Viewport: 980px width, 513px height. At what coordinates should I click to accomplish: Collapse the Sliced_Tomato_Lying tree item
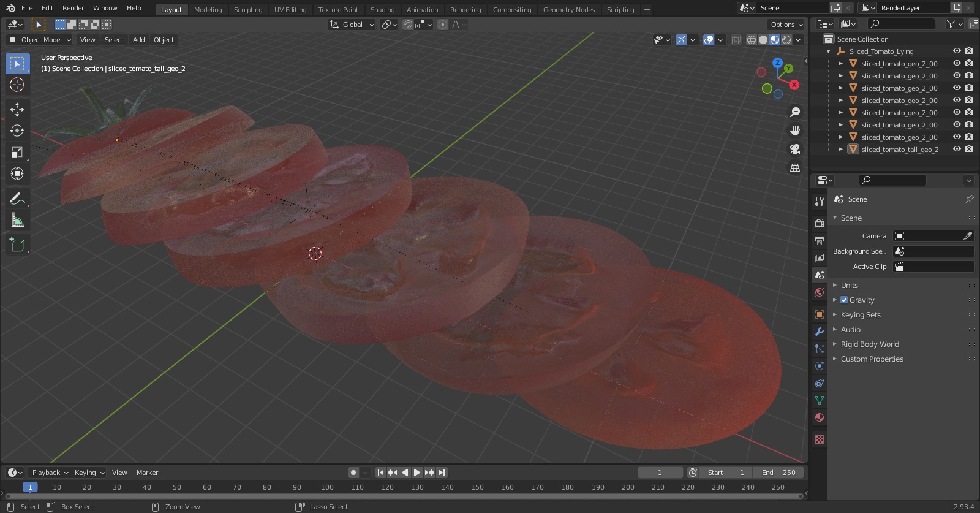coord(829,51)
